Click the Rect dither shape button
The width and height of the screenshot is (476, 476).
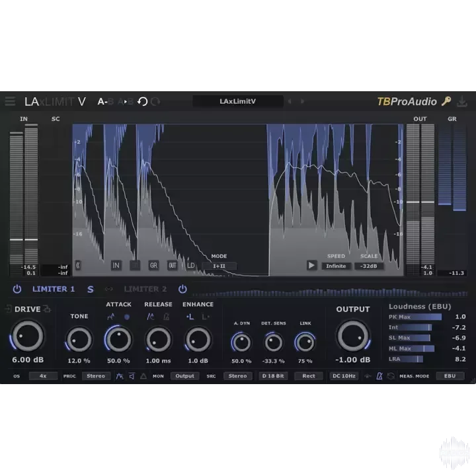point(309,376)
